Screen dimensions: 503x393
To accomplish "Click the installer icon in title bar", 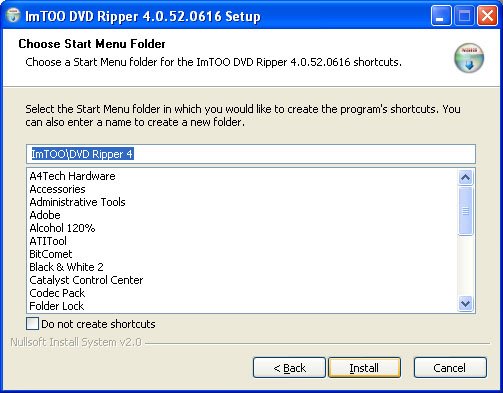I will click(13, 15).
